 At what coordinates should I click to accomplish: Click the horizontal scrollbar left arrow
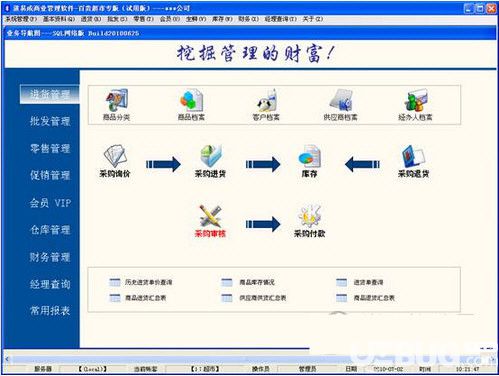pos(7,359)
